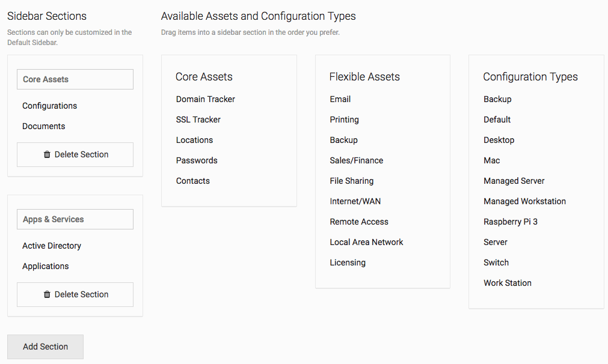Select Licensing under Flexible Assets

[x=348, y=262]
